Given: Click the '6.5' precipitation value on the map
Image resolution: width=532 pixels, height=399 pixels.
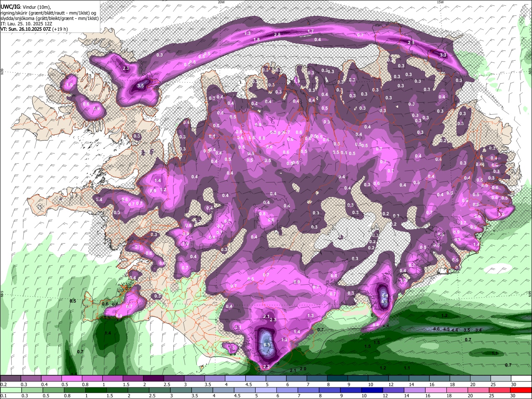Looking at the screenshot, I should 267,345.
